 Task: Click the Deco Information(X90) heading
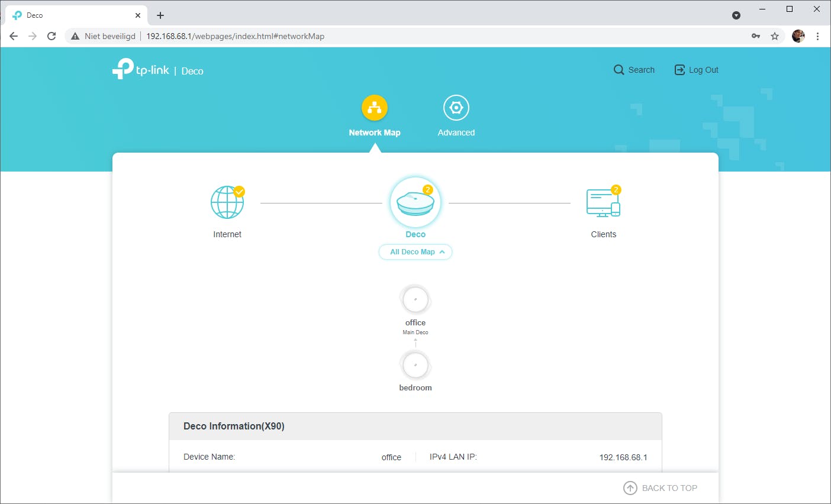click(234, 426)
